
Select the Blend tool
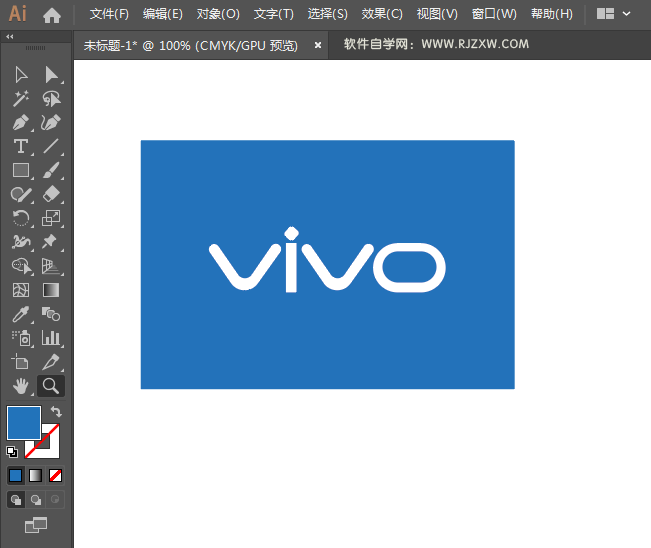tap(51, 314)
